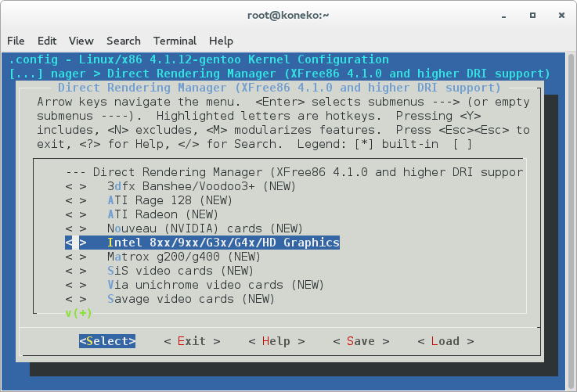Open the Edit menu
Viewport: 577px width, 392px height.
[47, 41]
